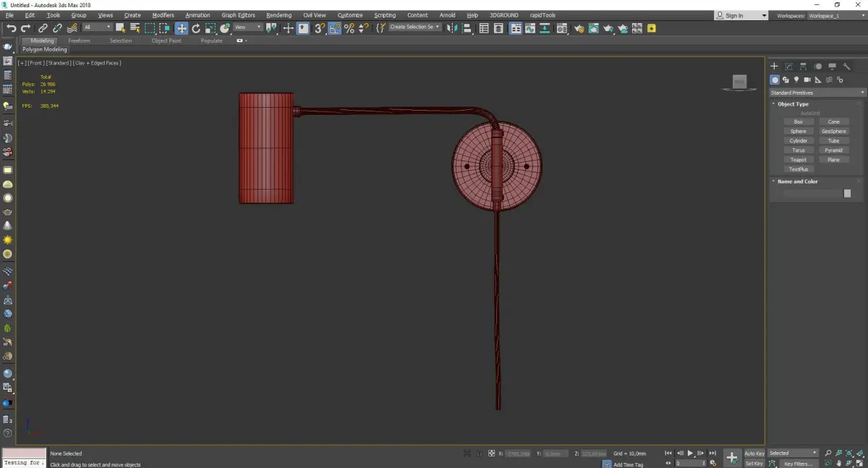Click the red MAXScript mini listener swatch
The width and height of the screenshot is (868, 468).
click(24, 454)
